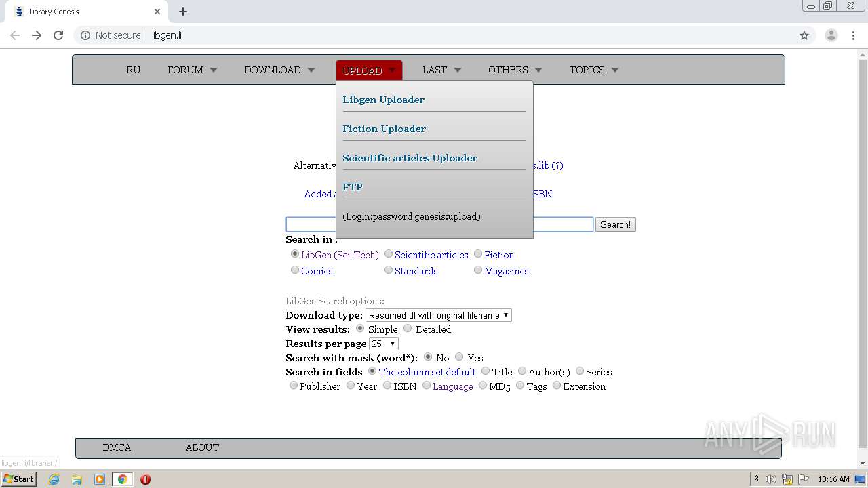Close the Library Genesis tab
Image resolution: width=868 pixels, height=488 pixels.
click(x=157, y=12)
